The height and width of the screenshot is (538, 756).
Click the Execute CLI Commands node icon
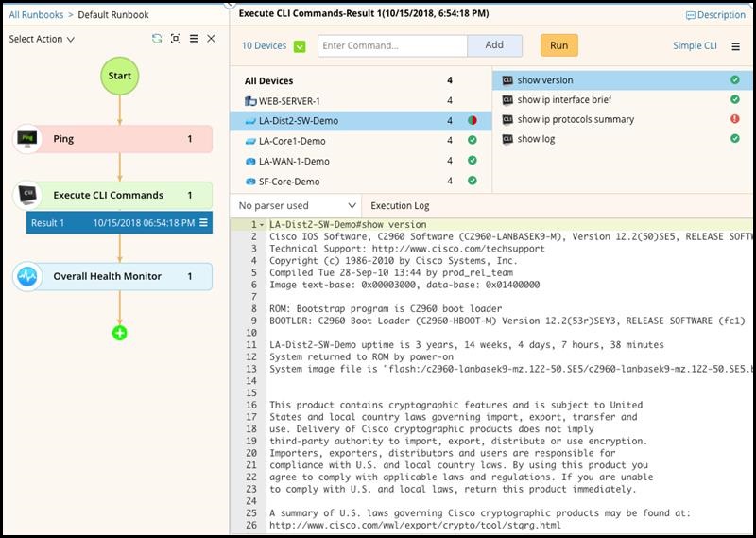[27, 195]
